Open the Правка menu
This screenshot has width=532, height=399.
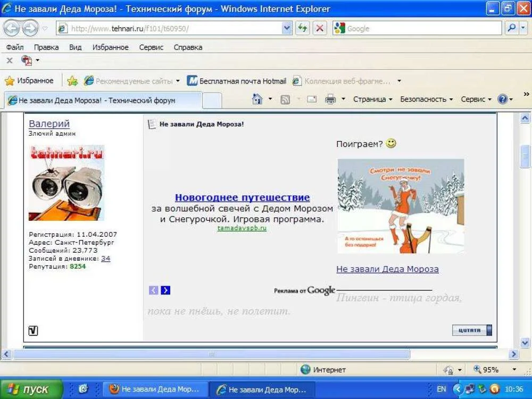pos(46,47)
